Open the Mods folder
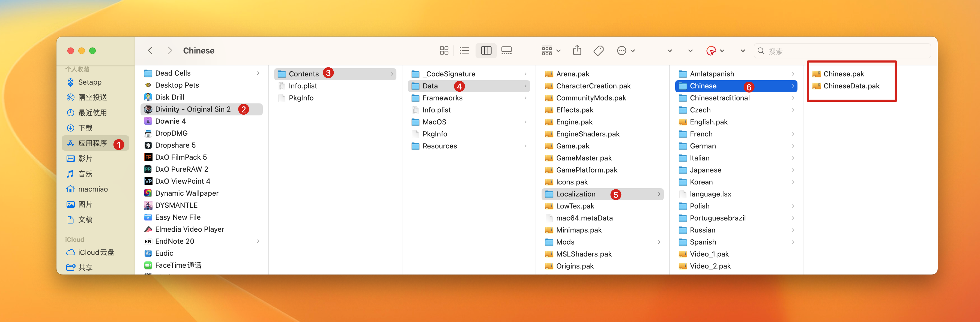This screenshot has height=322, width=980. click(565, 242)
